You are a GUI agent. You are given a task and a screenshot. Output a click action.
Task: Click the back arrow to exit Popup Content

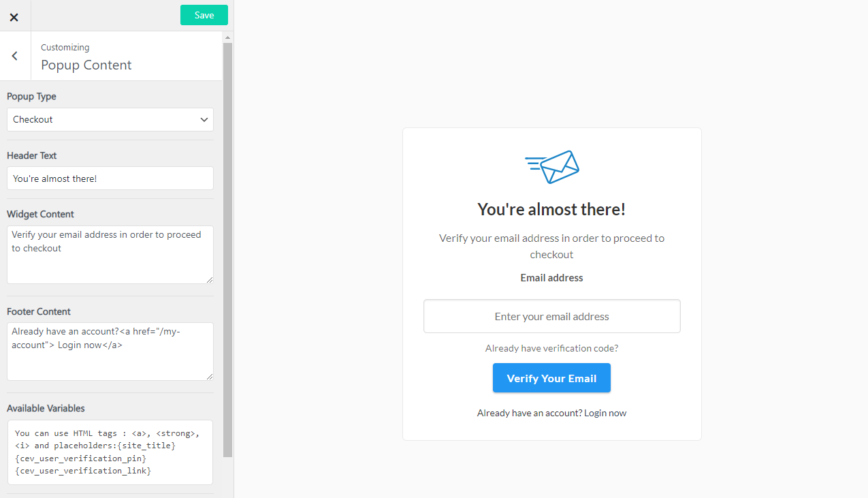point(14,55)
